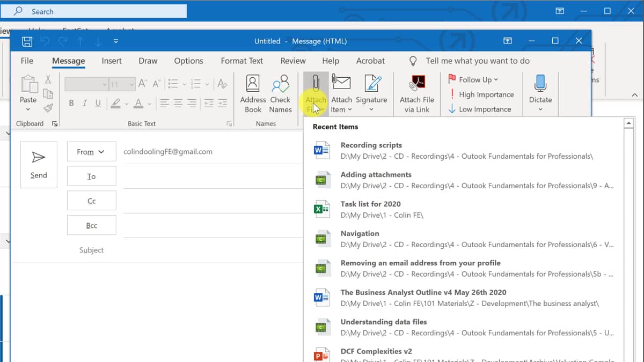644x362 pixels.
Task: Expand the font color dropdown arrow
Action: coord(150,104)
